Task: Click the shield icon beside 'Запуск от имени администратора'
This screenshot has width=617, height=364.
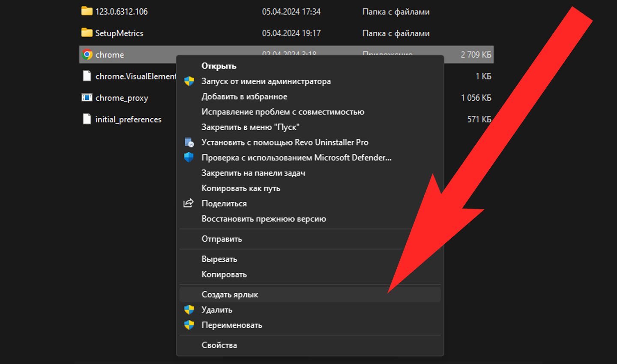Action: point(189,81)
